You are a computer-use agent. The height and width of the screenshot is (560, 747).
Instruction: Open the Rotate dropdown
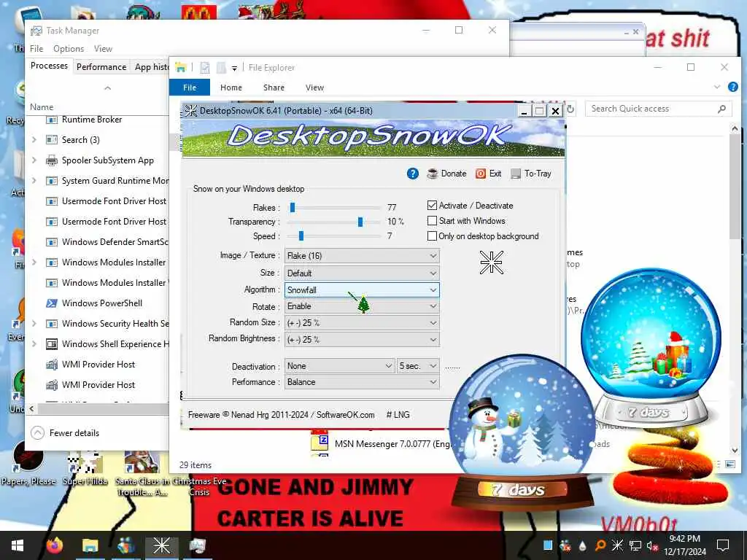pos(362,306)
